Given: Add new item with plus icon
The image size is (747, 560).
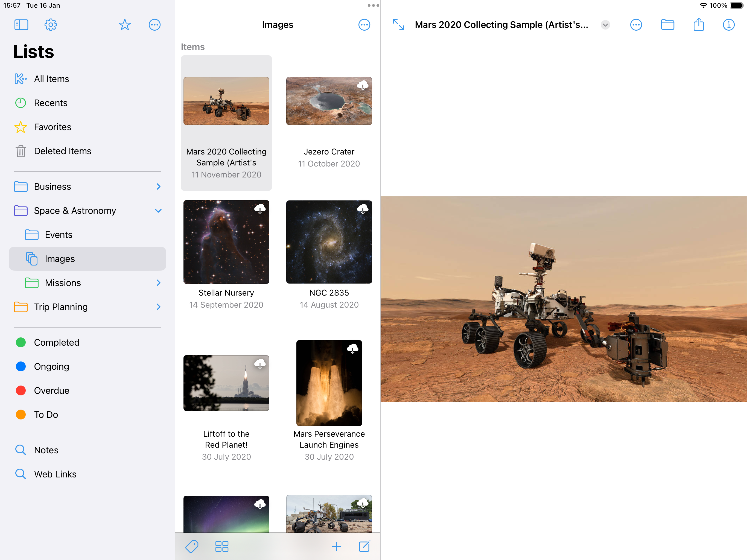Looking at the screenshot, I should point(336,546).
